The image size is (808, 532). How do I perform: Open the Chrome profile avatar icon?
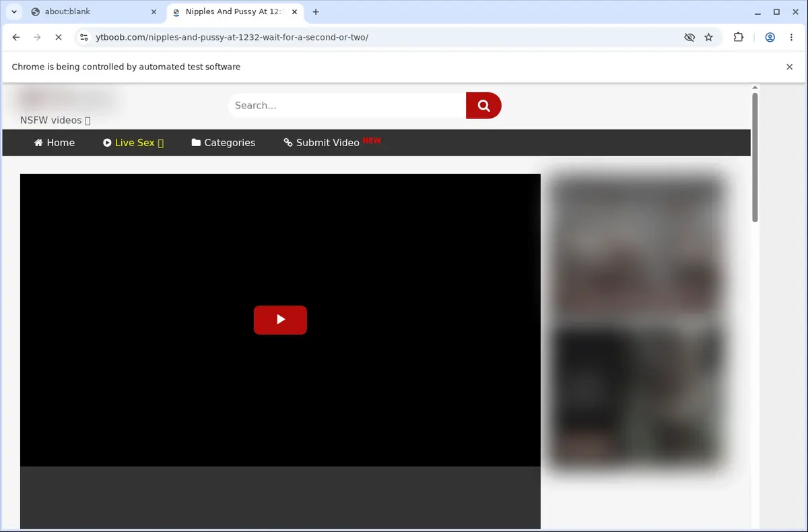[x=770, y=38]
